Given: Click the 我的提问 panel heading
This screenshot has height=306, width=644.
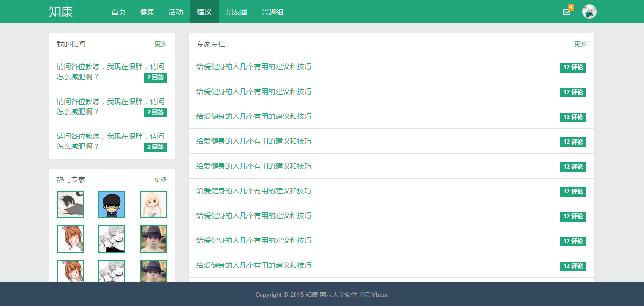Looking at the screenshot, I should (x=71, y=44).
